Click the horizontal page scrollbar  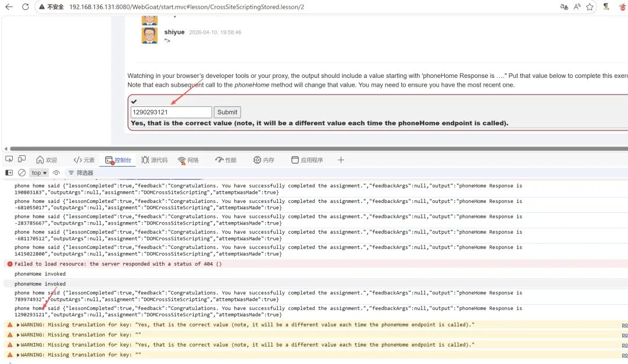[x=319, y=148]
